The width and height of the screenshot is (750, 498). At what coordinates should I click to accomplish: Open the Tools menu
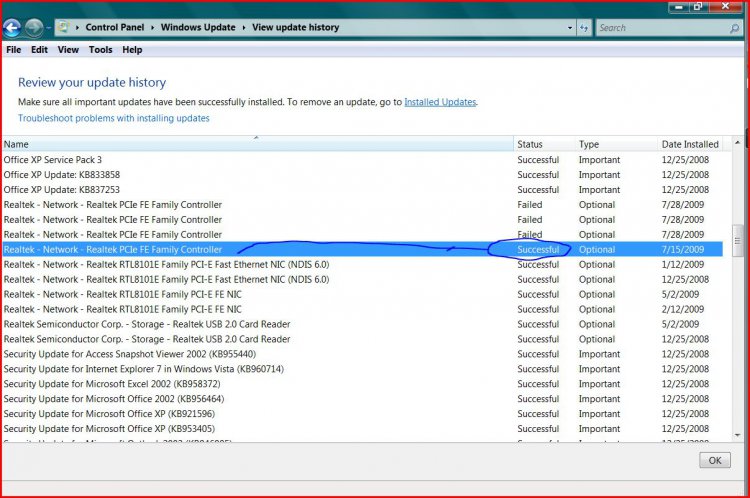(x=100, y=50)
